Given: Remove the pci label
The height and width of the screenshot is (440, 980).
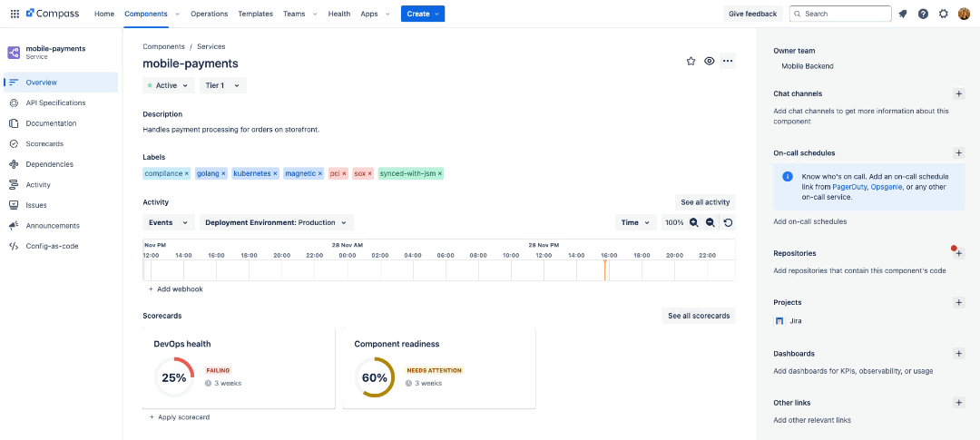Looking at the screenshot, I should click(345, 173).
